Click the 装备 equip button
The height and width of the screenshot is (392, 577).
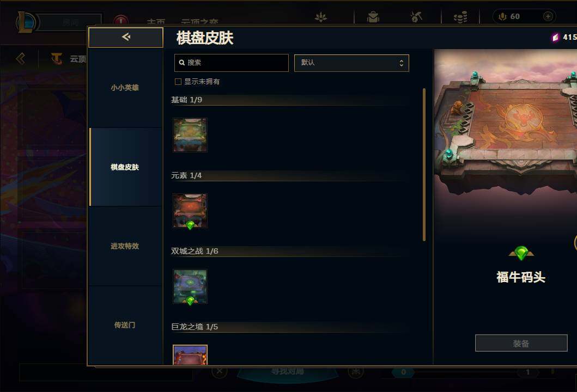pos(521,343)
